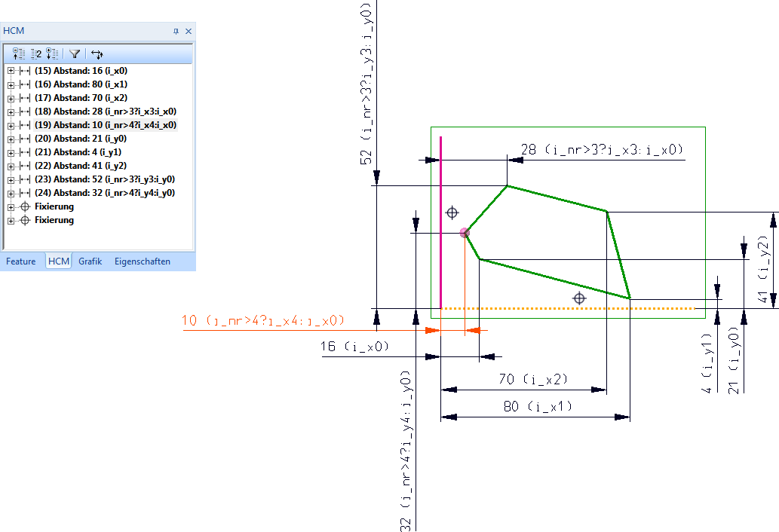
Task: Click dimension label '70 (i_x2)'
Action: (x=533, y=380)
